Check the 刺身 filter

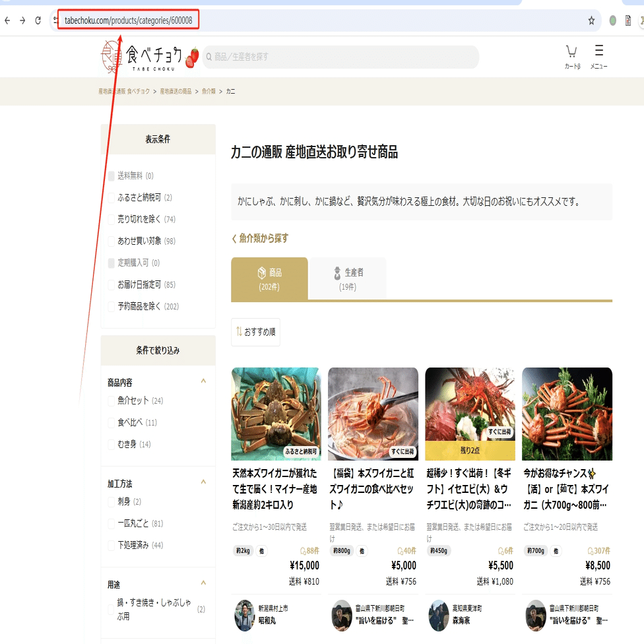coord(112,501)
